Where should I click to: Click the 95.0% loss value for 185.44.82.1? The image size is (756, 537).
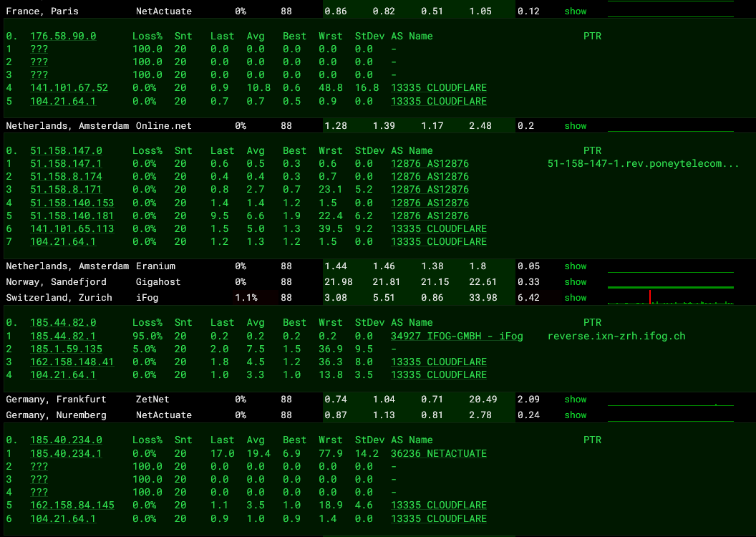pos(147,336)
